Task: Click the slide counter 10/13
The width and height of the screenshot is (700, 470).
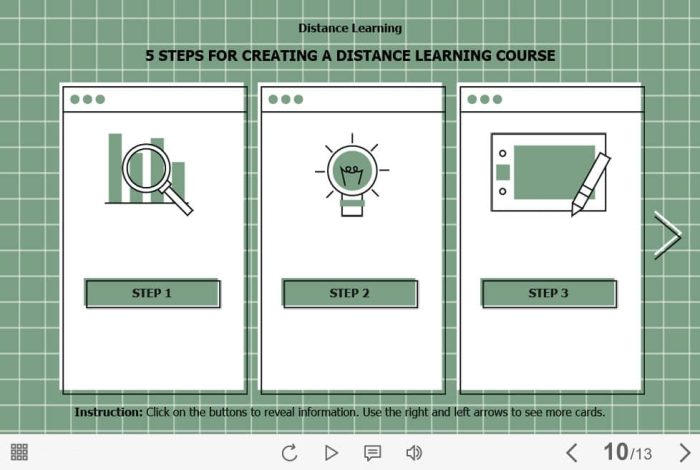Action: coord(627,453)
